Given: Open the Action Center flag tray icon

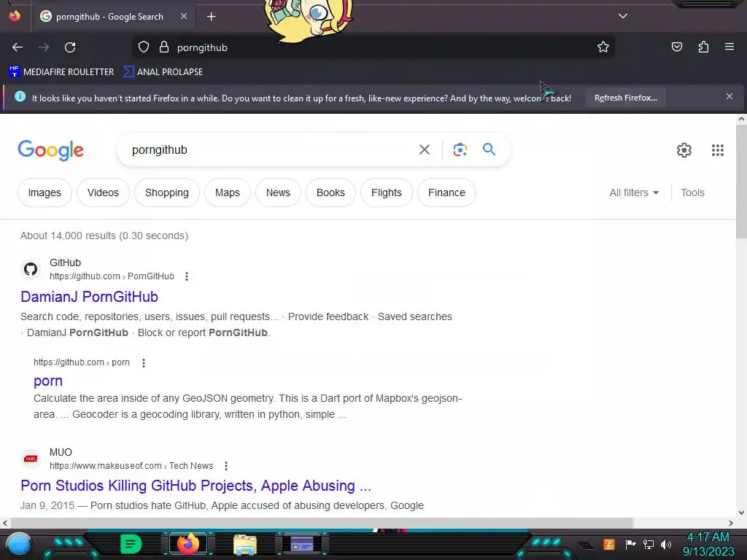Looking at the screenshot, I should click(x=630, y=544).
